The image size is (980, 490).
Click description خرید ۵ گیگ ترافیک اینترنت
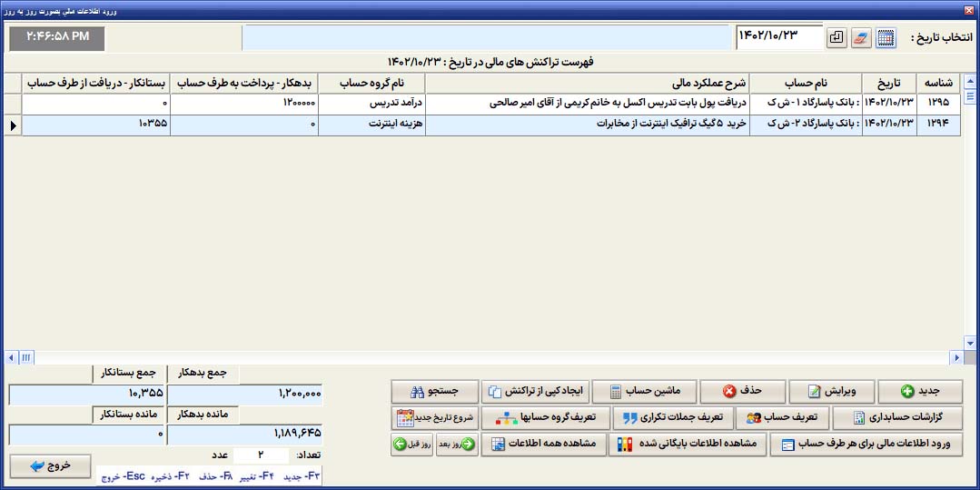[x=588, y=125]
